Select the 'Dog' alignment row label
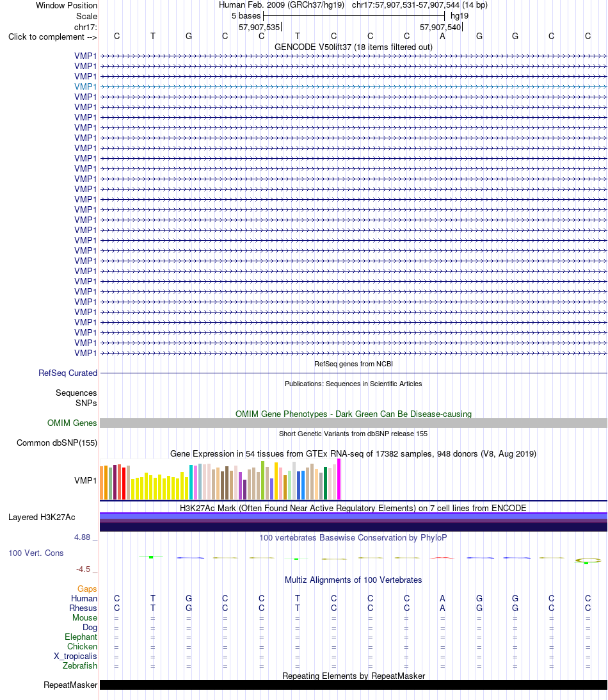 (90, 627)
